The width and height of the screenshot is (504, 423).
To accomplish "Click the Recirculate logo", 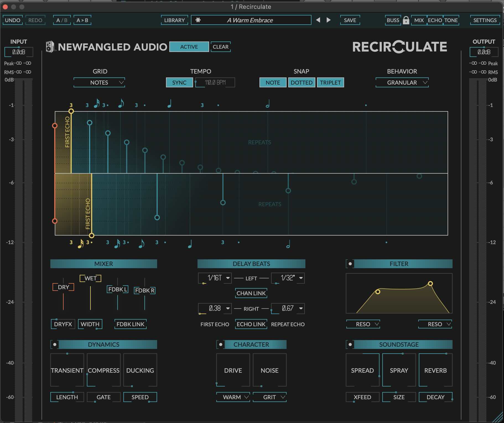I will coord(400,47).
